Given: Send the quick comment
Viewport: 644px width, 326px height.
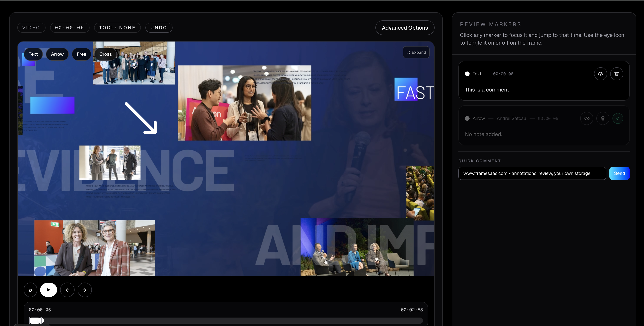Looking at the screenshot, I should (619, 173).
